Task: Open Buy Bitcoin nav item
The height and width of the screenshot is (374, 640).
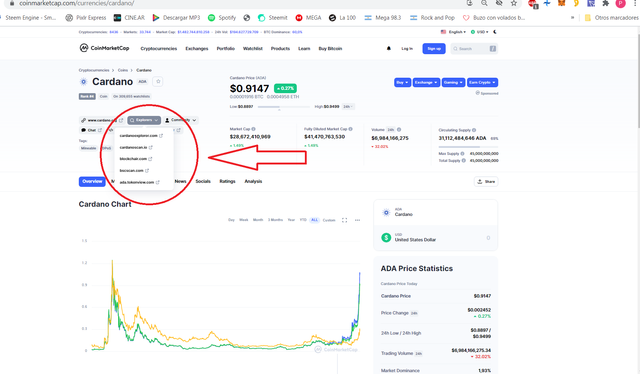Action: (x=330, y=49)
